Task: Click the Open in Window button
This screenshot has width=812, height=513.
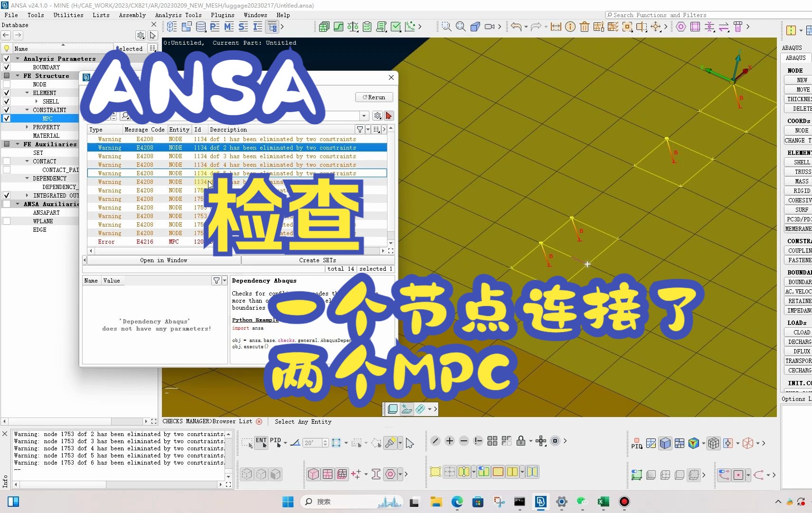Action: pos(164,260)
